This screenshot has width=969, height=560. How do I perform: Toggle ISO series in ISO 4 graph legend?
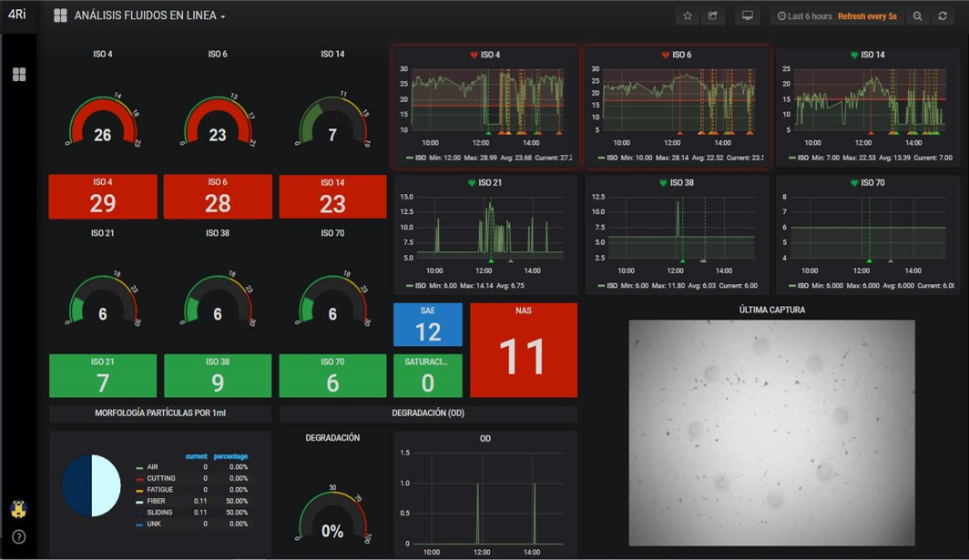click(420, 158)
